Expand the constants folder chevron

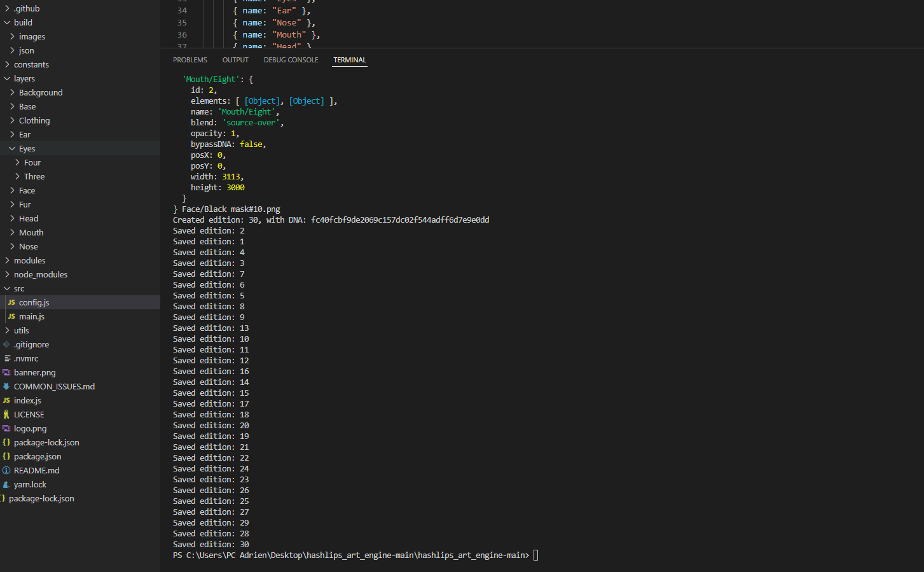pyautogui.click(x=7, y=64)
